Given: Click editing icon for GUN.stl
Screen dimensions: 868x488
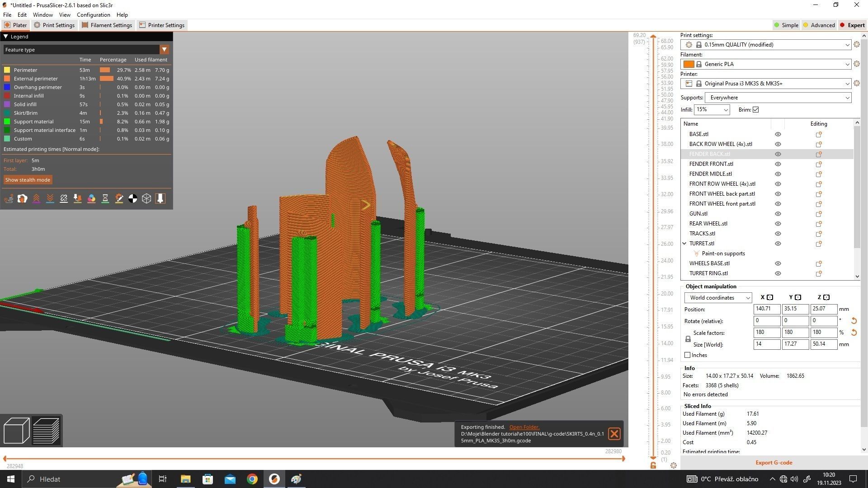Looking at the screenshot, I should coord(818,214).
